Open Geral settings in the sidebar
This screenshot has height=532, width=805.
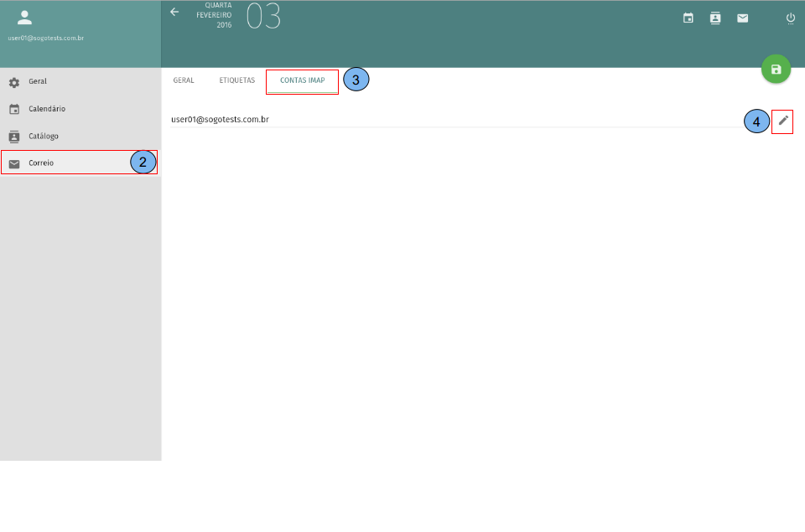(x=38, y=82)
